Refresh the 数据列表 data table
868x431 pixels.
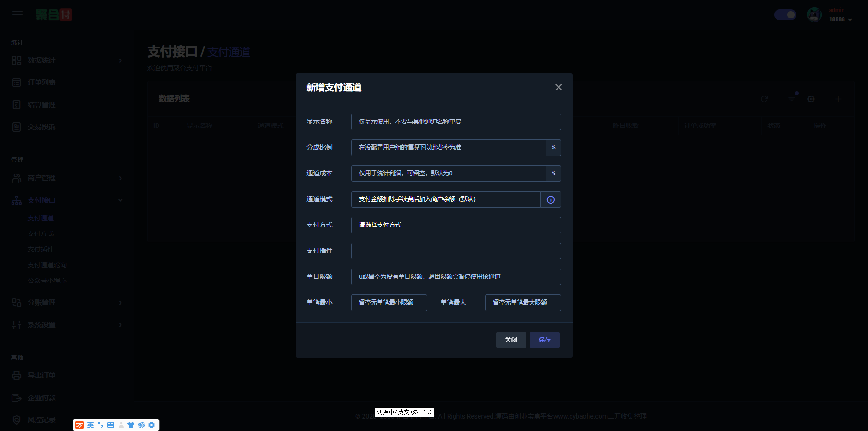pyautogui.click(x=764, y=99)
